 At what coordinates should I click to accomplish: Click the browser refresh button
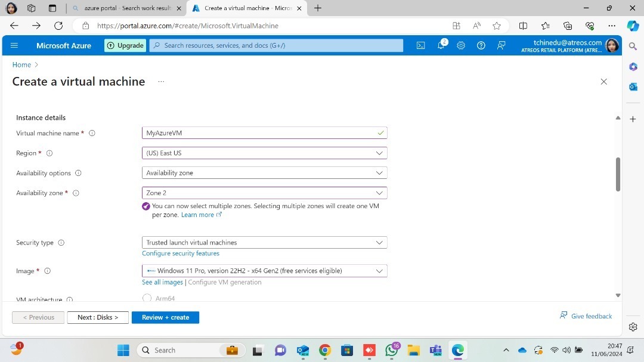click(x=58, y=26)
